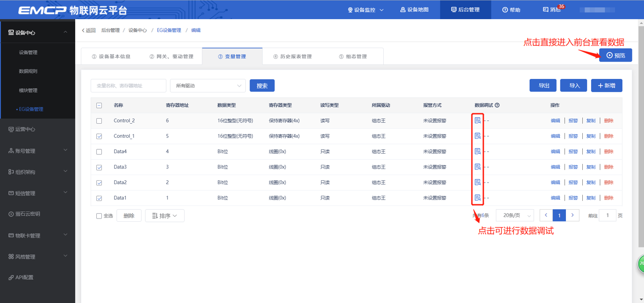Click the 排序 sort icon
The width and height of the screenshot is (644, 303).
pos(155,216)
